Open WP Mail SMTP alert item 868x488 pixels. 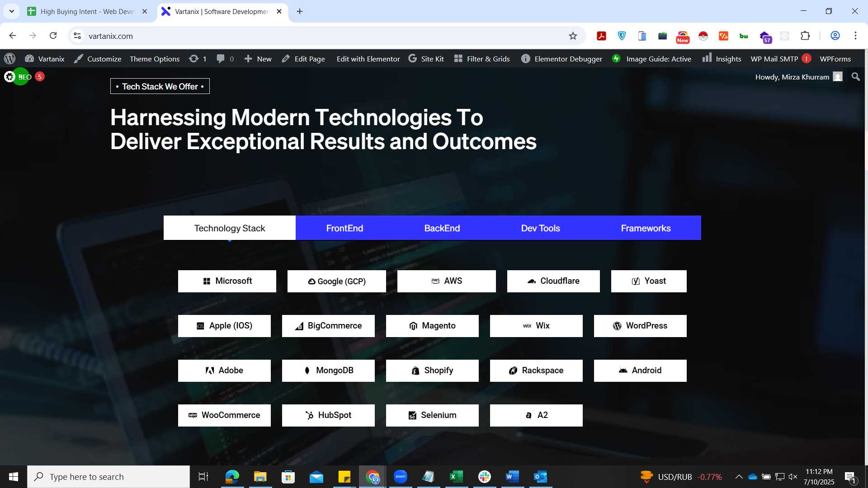coord(781,59)
